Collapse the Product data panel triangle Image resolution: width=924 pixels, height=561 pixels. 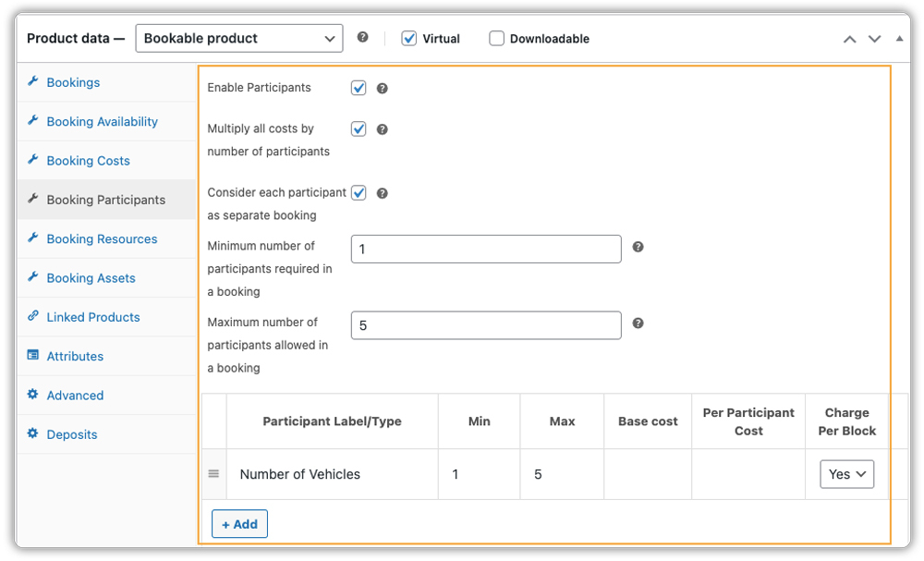click(x=900, y=39)
